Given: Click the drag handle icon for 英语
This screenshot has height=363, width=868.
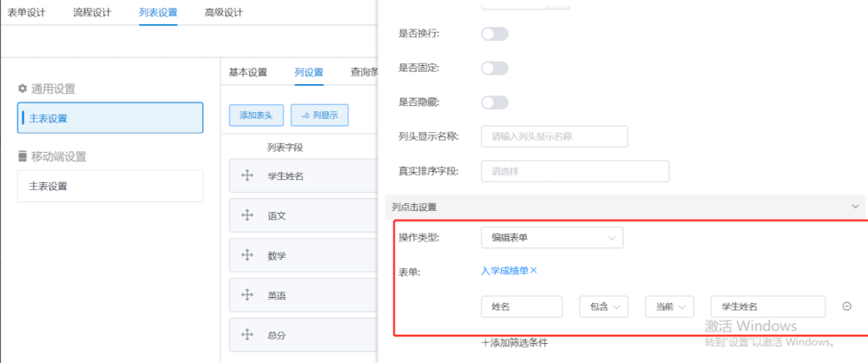Looking at the screenshot, I should pos(247,295).
